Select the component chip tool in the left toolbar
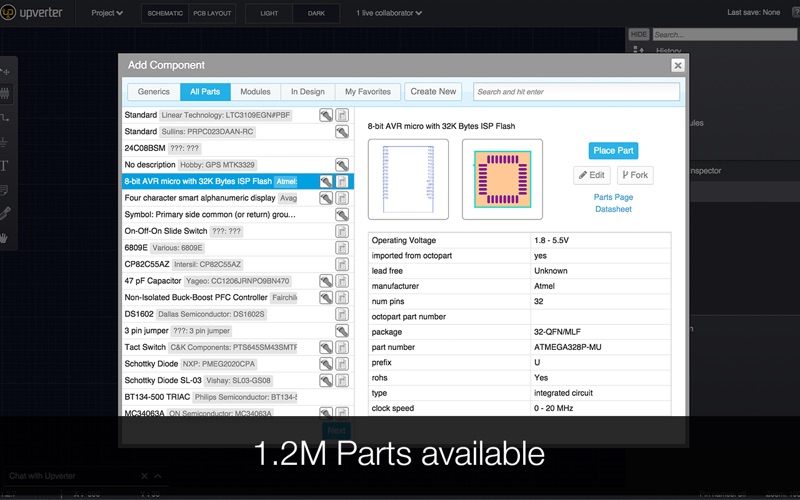The height and width of the screenshot is (500, 800). click(x=5, y=93)
